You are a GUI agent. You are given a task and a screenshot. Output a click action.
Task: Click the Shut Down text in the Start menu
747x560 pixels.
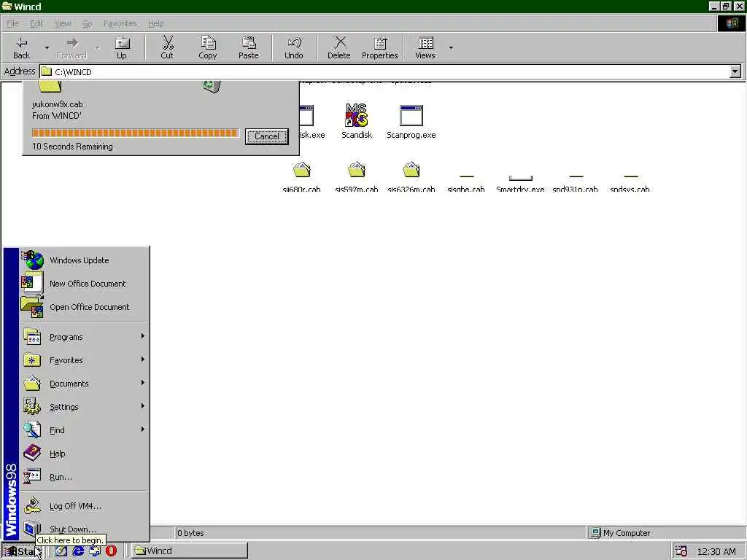72,529
